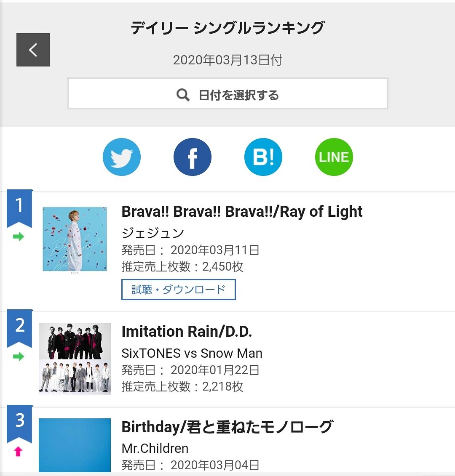Open Birthday/君と重ねたモノローグ title link

tap(227, 427)
